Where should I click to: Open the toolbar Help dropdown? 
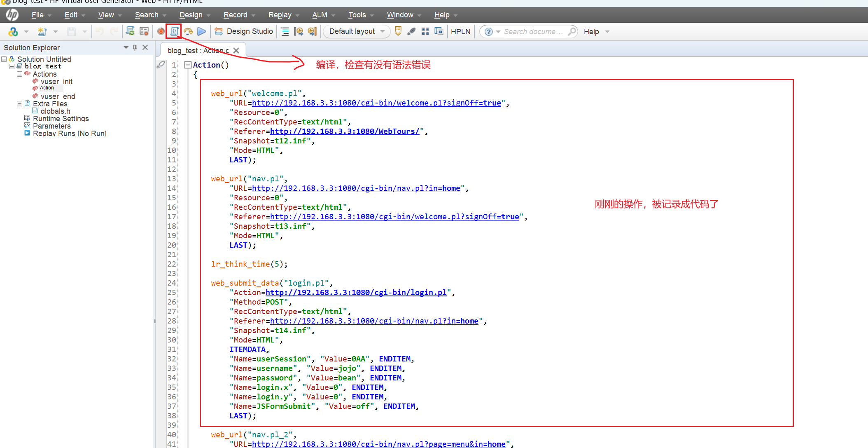pos(596,32)
